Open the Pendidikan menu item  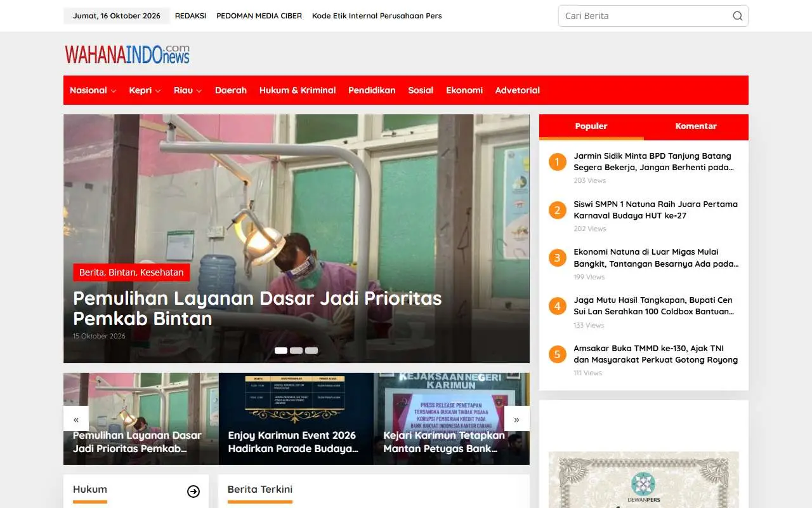point(372,90)
